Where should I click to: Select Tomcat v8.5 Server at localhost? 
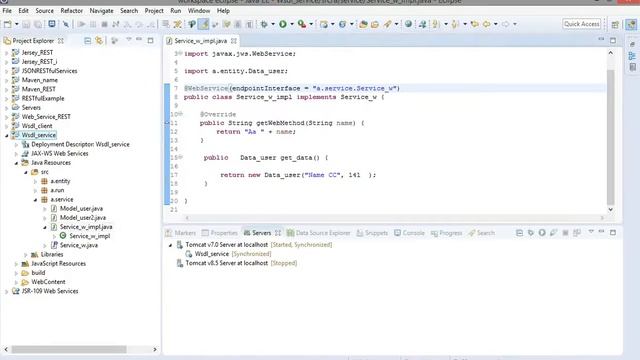pos(227,263)
